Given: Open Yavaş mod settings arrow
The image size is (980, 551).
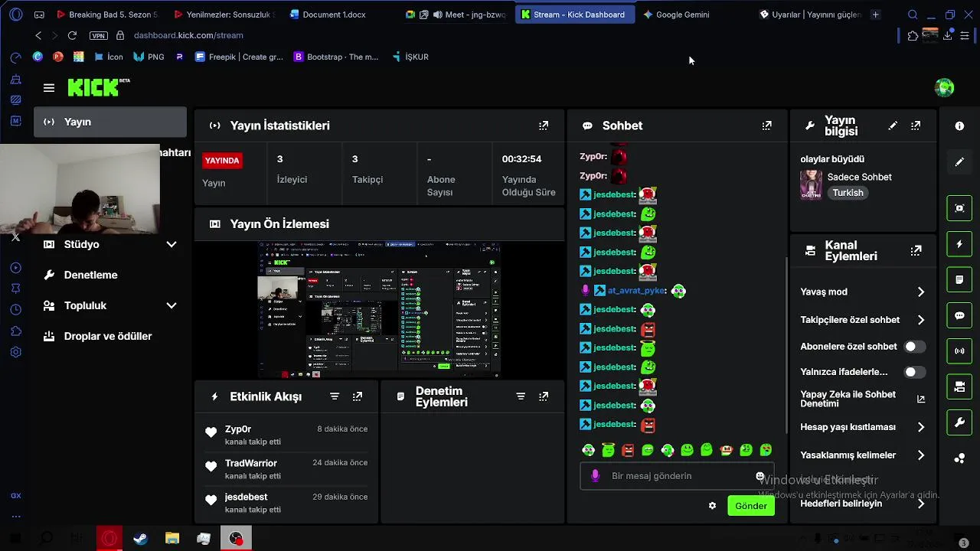Looking at the screenshot, I should pos(920,292).
